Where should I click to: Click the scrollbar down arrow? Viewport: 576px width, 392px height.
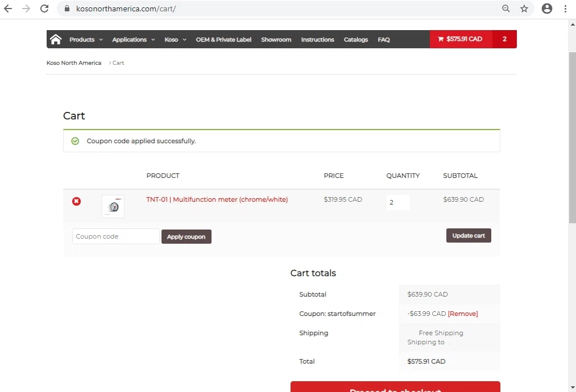pyautogui.click(x=573, y=387)
